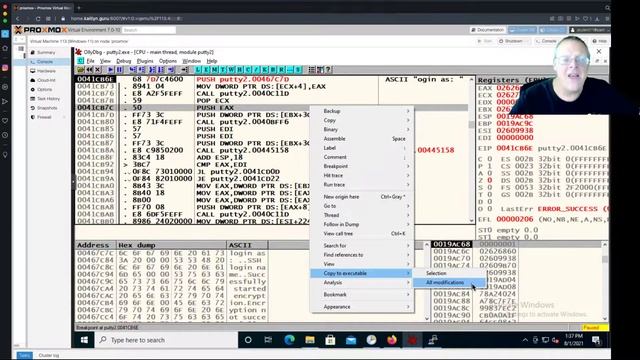Screen dimensions: 640x360
Task: Expand the Backup submenu
Action: [362, 111]
